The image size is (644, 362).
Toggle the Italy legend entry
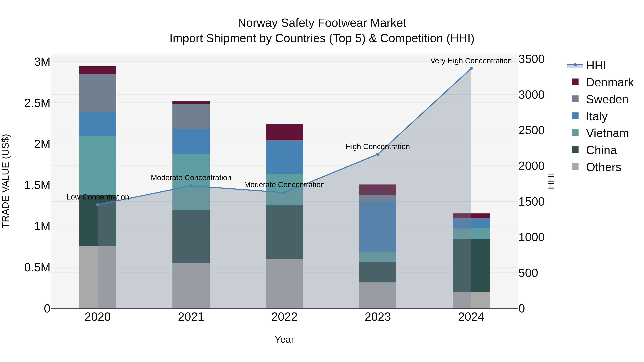(589, 116)
